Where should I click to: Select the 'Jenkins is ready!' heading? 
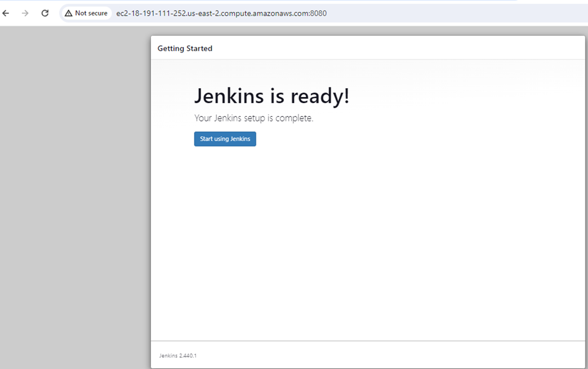(x=271, y=96)
